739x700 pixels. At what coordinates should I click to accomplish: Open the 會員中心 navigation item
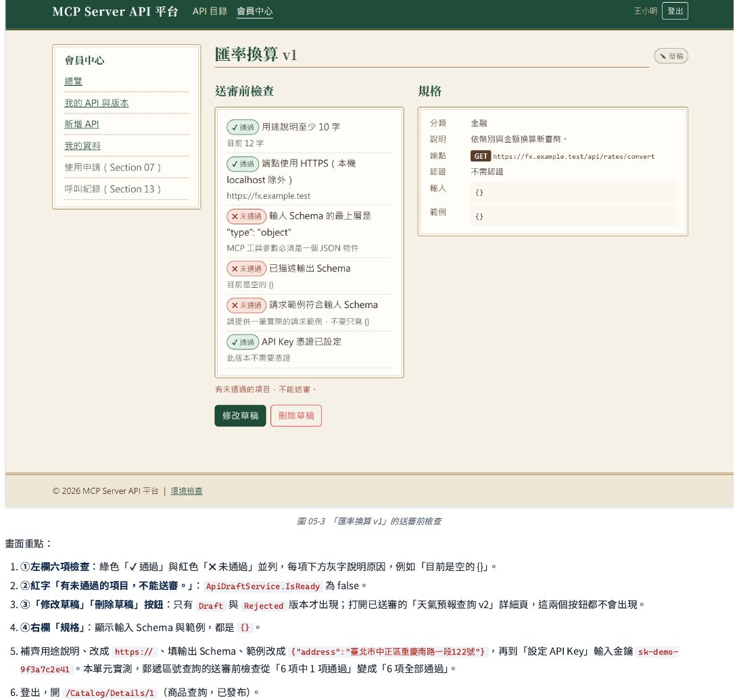tap(254, 11)
